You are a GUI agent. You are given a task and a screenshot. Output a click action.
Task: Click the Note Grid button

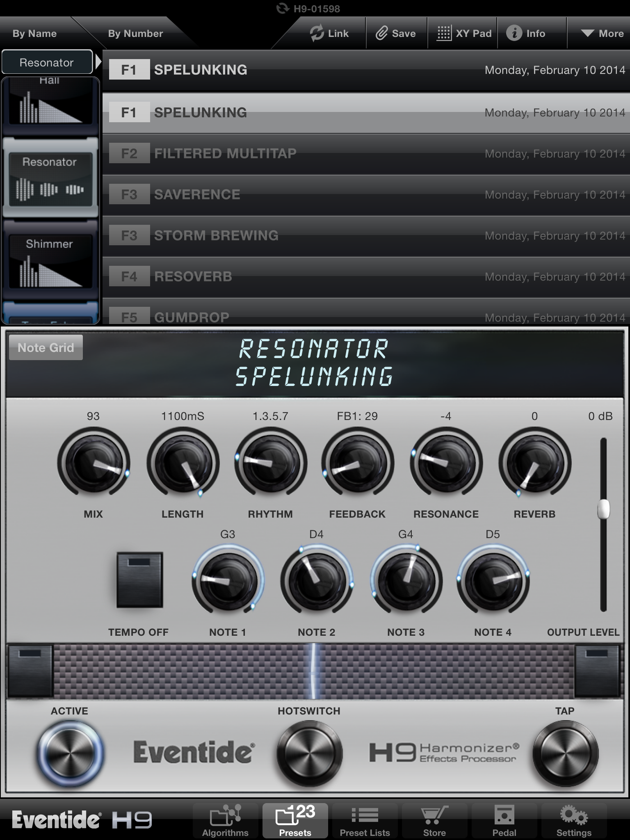(x=46, y=348)
